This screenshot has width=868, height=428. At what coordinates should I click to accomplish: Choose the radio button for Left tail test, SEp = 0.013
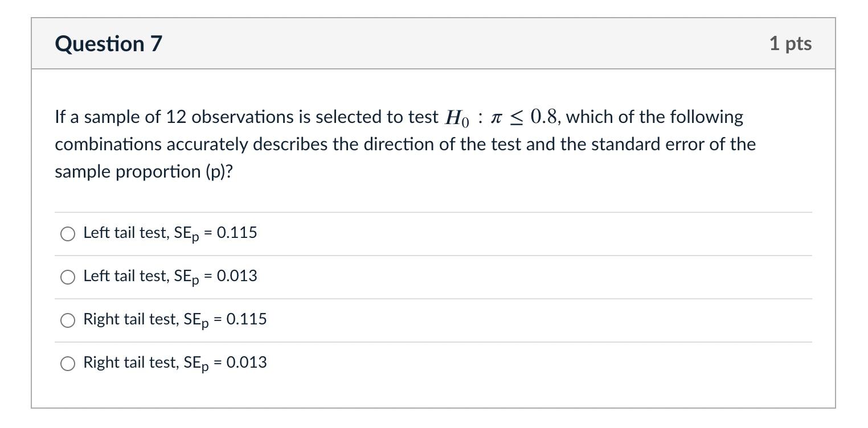coord(68,277)
